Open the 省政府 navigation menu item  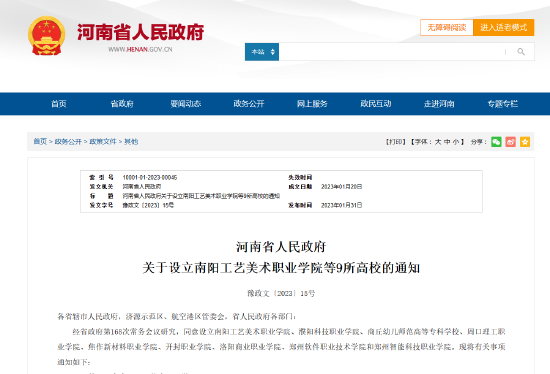point(122,104)
